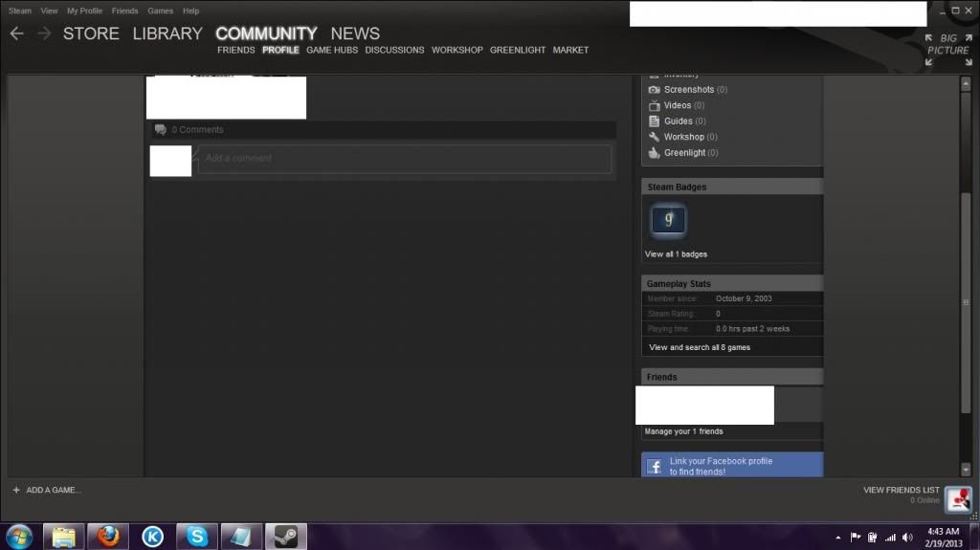Open the Screenshots camera icon
Viewport: 980px width, 550px height.
654,90
